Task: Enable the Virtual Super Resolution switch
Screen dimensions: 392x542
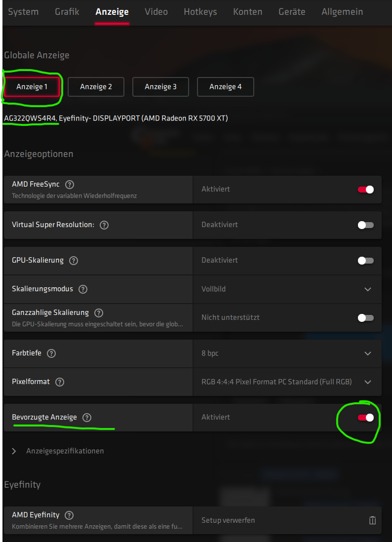Action: pos(366,225)
